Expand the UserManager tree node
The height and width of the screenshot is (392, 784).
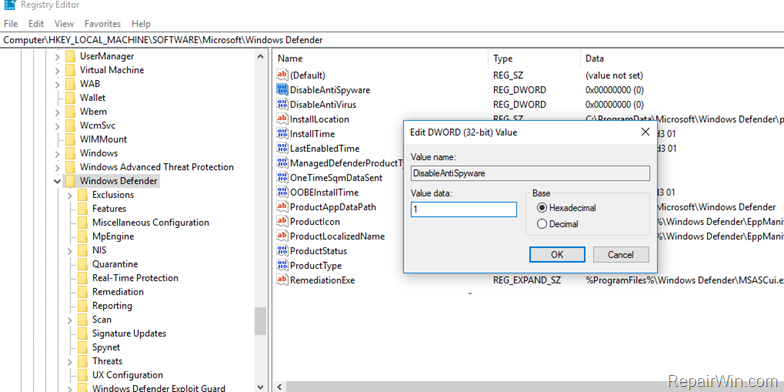click(x=58, y=56)
